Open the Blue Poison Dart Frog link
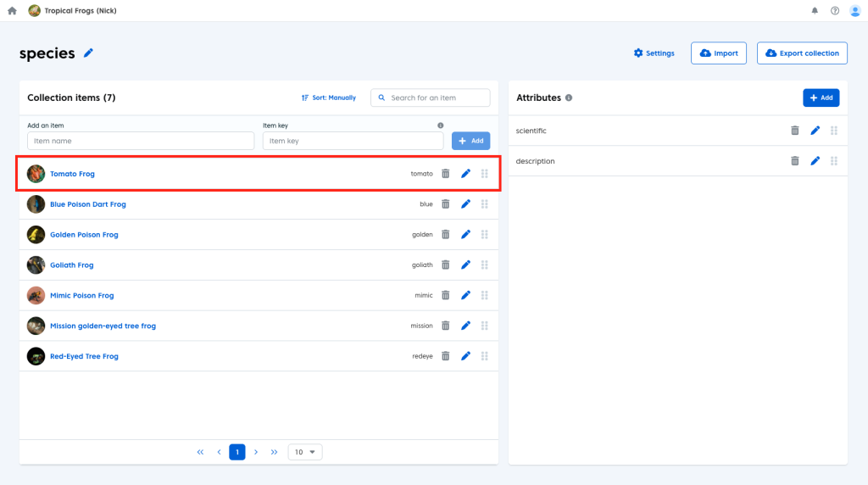 (x=87, y=204)
